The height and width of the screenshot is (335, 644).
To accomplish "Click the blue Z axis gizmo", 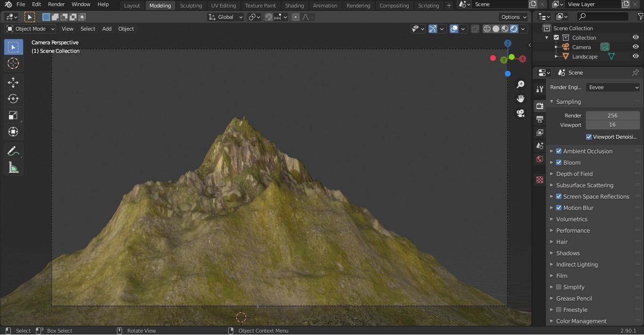I will (508, 43).
